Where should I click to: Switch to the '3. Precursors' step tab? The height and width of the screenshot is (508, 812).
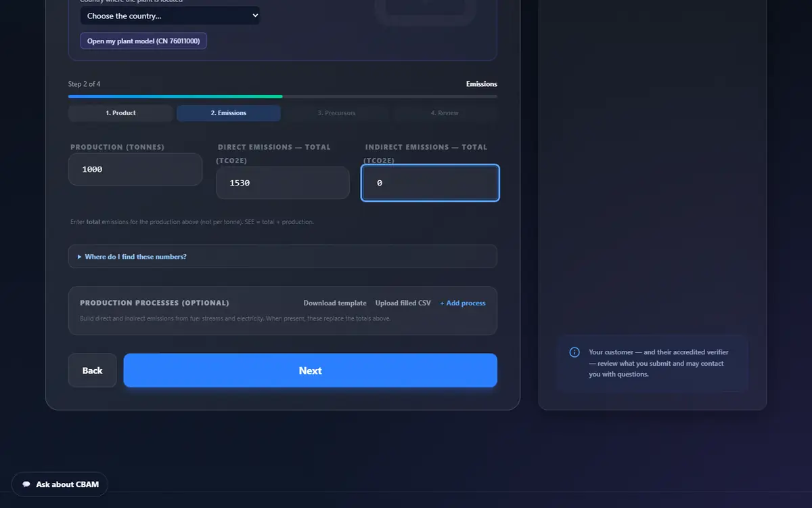tap(337, 113)
